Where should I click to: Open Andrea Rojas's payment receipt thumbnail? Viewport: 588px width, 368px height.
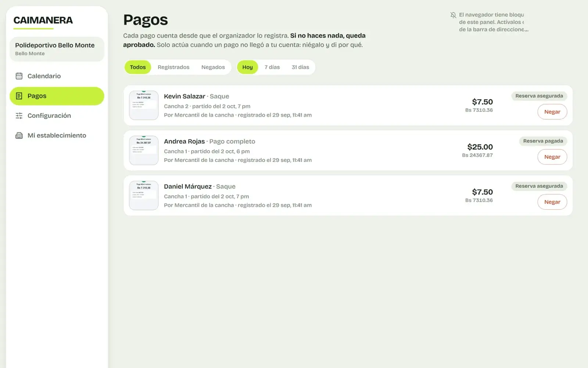click(x=144, y=150)
